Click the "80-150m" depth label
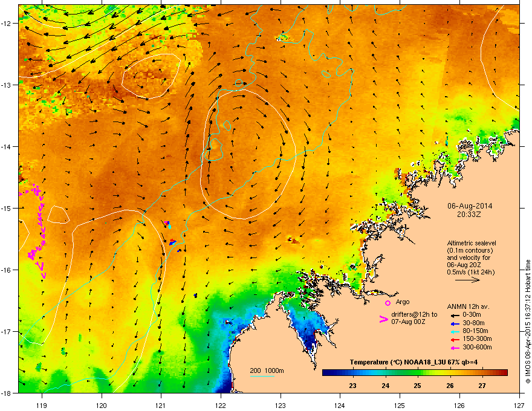 pos(475,331)
